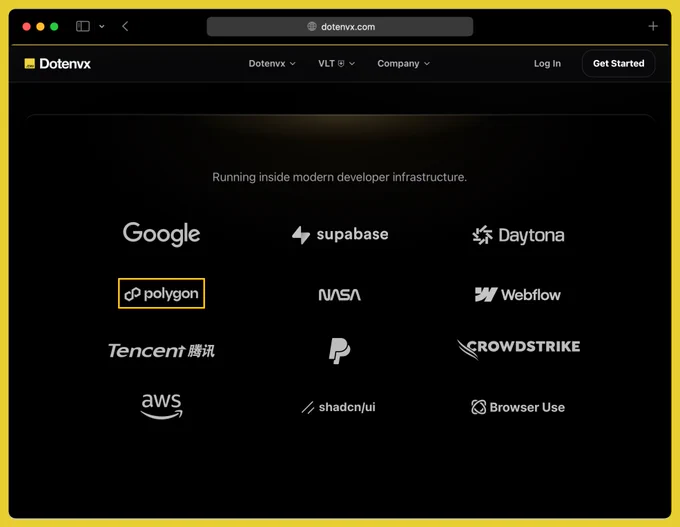The width and height of the screenshot is (680, 527).
Task: Open sidebar options chevron next to sidebar icon
Action: click(x=101, y=26)
